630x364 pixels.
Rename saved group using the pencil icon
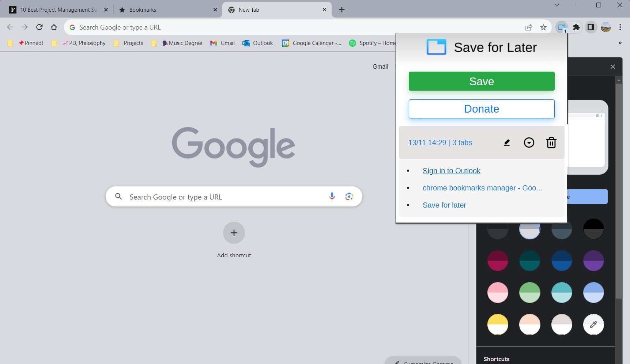(x=507, y=143)
